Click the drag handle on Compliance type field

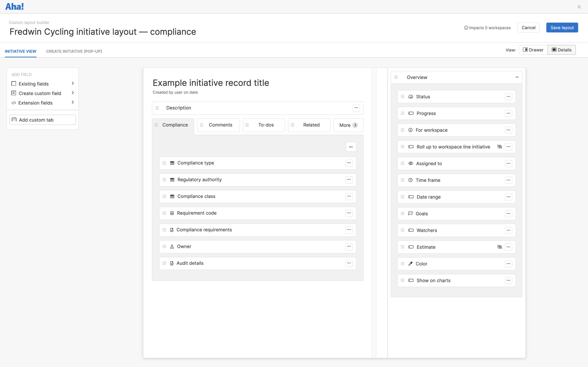[165, 163]
